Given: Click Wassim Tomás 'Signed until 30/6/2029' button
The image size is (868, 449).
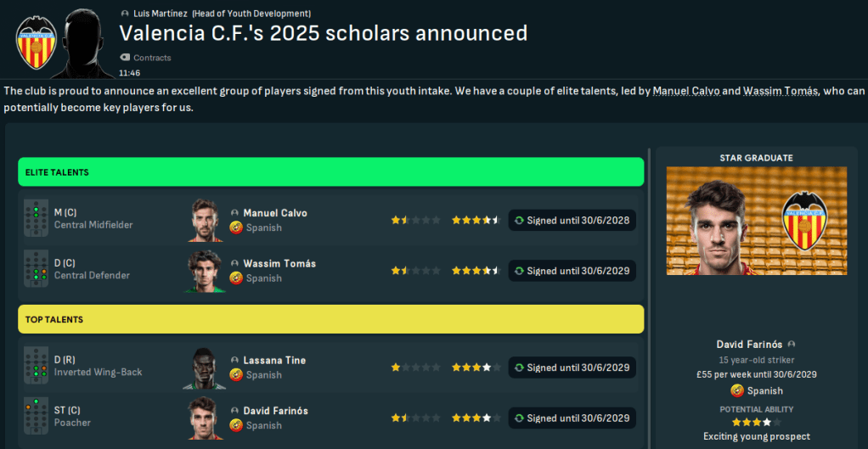Looking at the screenshot, I should point(572,271).
